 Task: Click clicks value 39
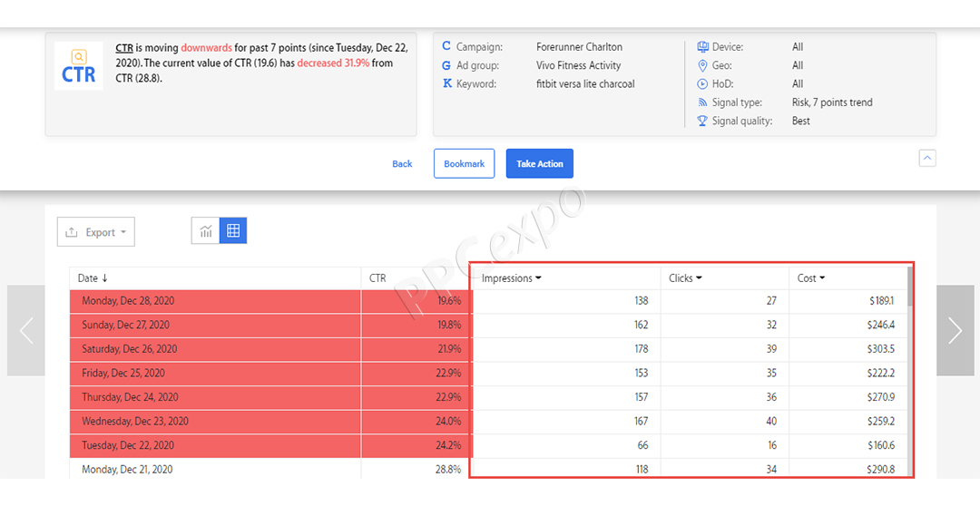(772, 349)
